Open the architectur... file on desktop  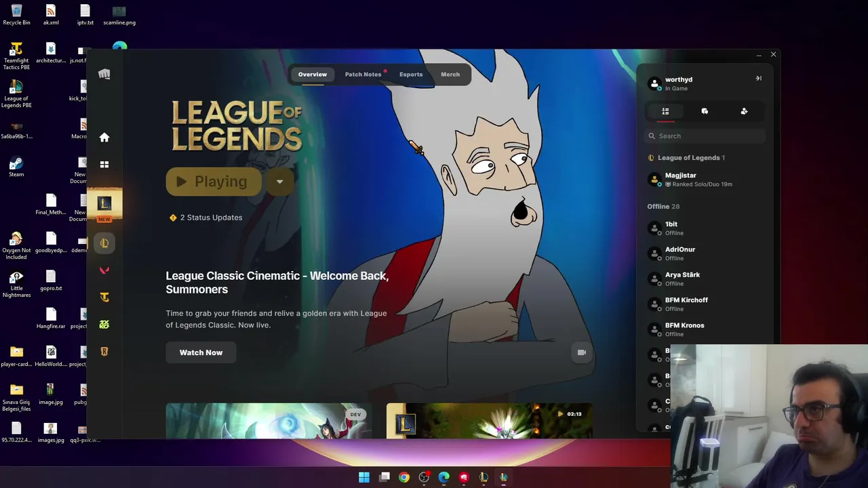[51, 53]
